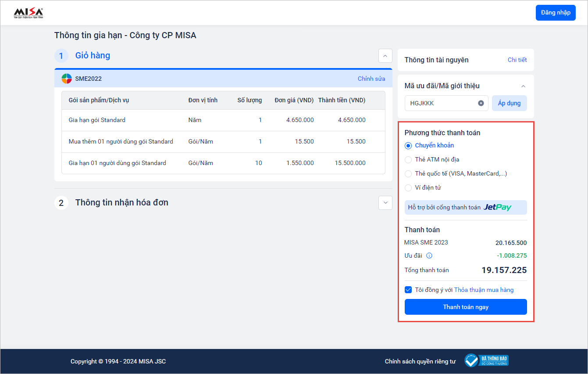Collapse the Giỏ hàng section
This screenshot has height=374, width=588.
pyautogui.click(x=385, y=56)
